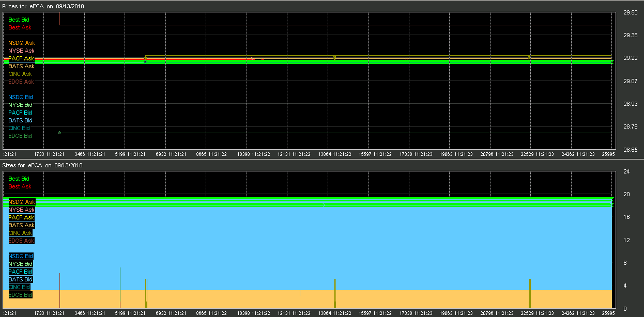Click the Prices for eECA chart title
The width and height of the screenshot is (644, 317).
(x=43, y=6)
